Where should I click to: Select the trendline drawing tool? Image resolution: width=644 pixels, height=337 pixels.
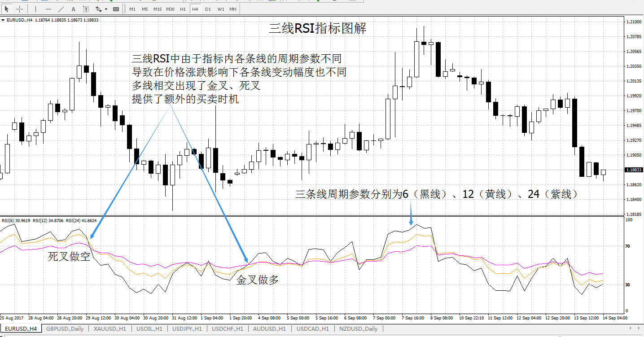pos(61,9)
